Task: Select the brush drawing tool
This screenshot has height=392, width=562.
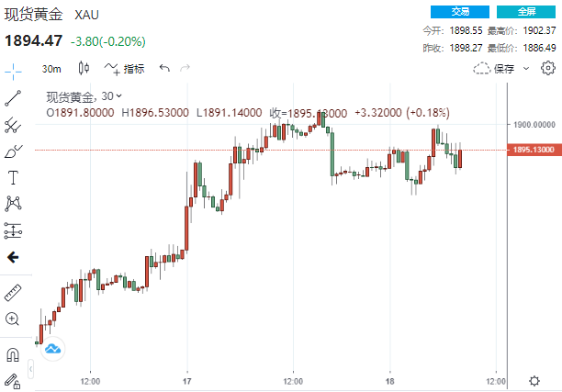Action: click(13, 151)
